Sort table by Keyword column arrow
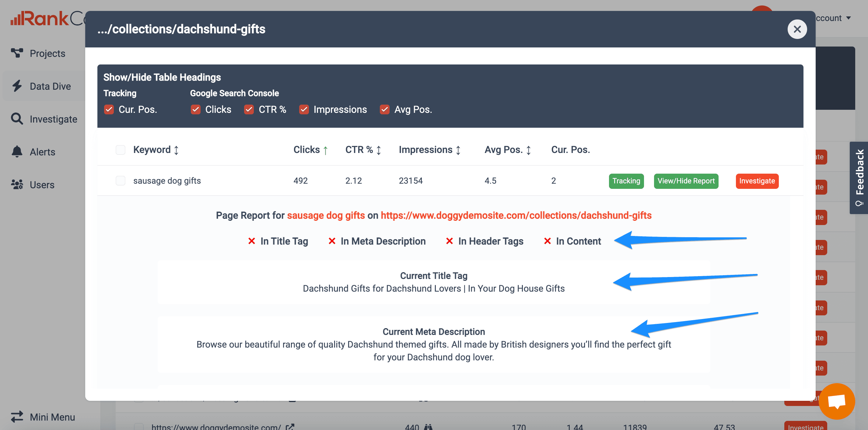868x430 pixels. click(x=176, y=150)
